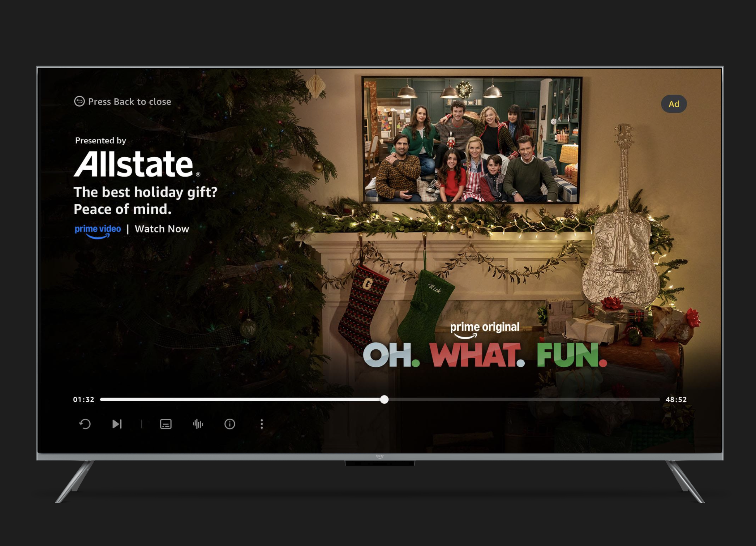Click the family photo thumbnail above the mantel
The image size is (756, 546).
pos(471,140)
